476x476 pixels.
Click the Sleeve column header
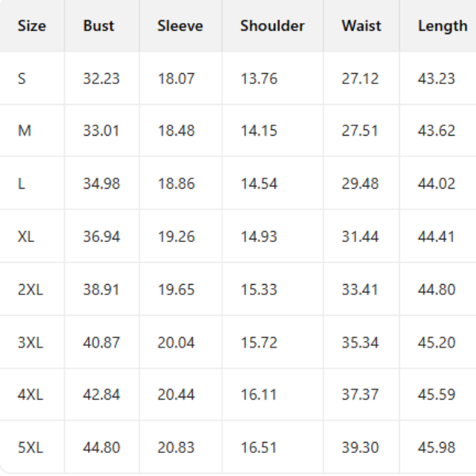pyautogui.click(x=180, y=25)
